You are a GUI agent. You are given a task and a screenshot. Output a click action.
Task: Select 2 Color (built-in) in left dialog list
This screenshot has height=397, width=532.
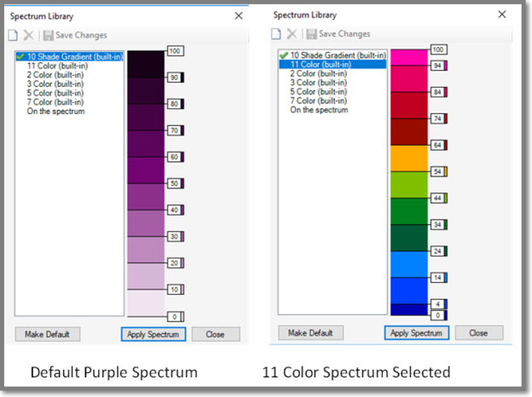(55, 74)
